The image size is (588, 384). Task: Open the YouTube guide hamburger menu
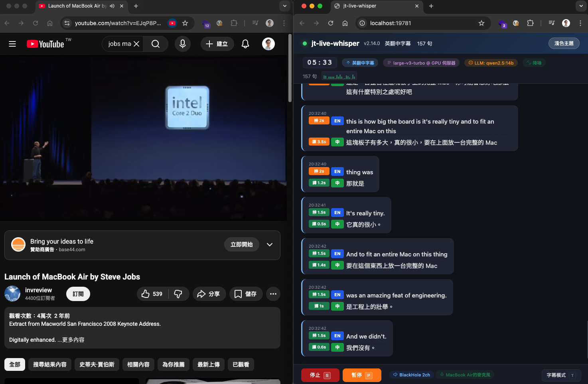click(12, 44)
